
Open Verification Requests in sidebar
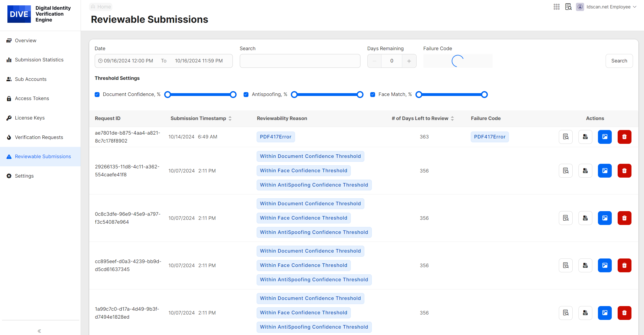click(39, 137)
